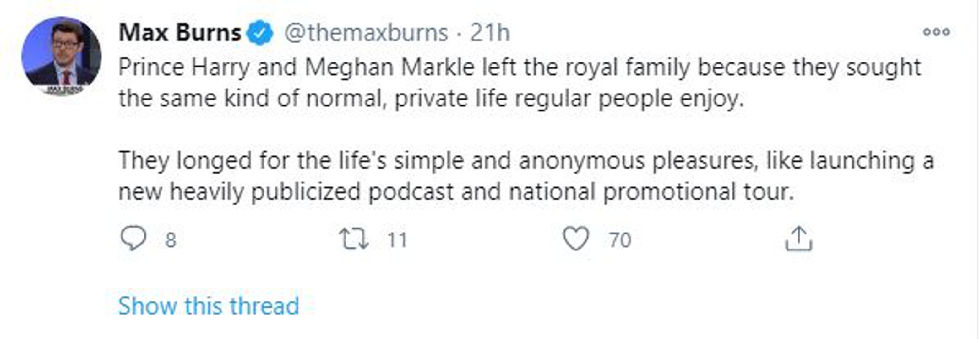Open Max Burns profile picture

(61, 56)
